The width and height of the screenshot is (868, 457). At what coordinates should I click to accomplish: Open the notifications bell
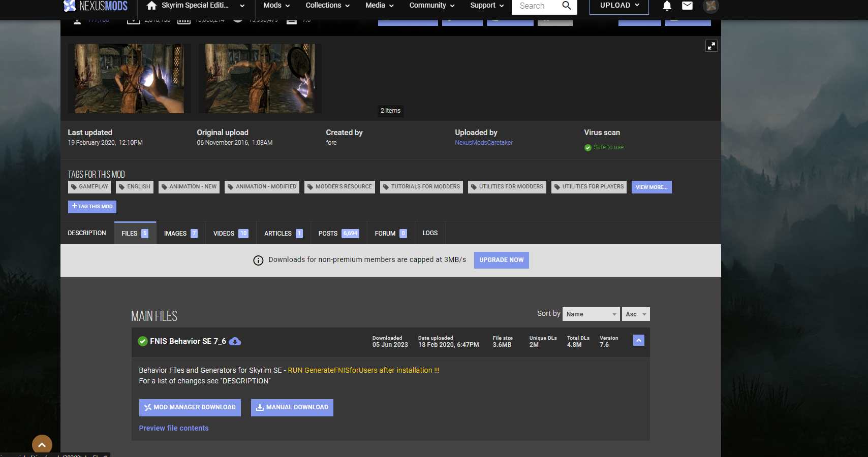point(667,6)
